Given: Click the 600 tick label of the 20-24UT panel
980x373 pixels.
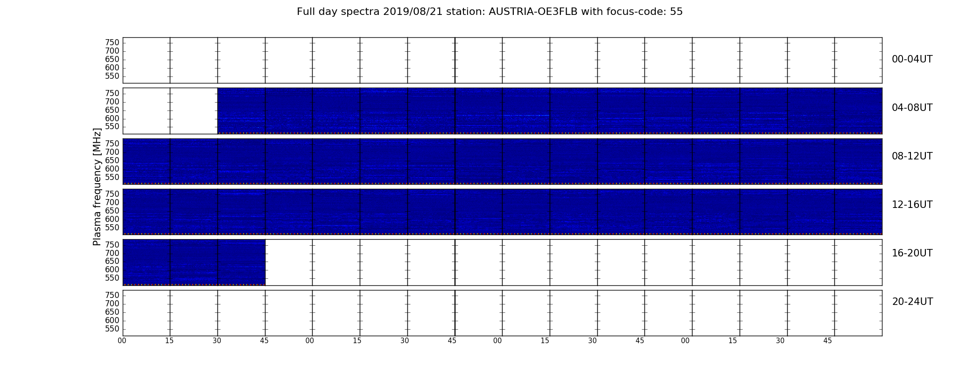Looking at the screenshot, I should point(112,321).
